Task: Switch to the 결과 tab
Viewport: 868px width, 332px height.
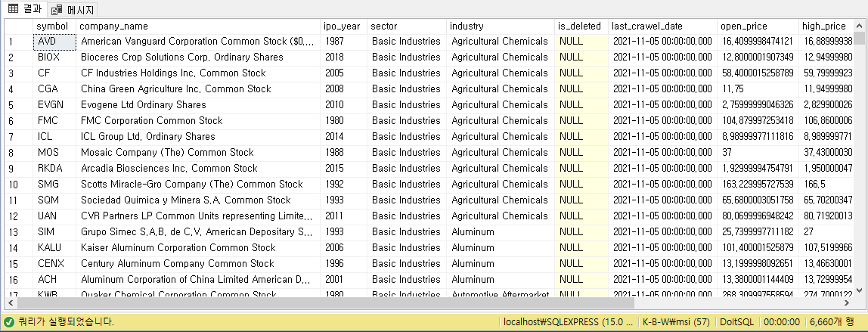Action: 25,9
